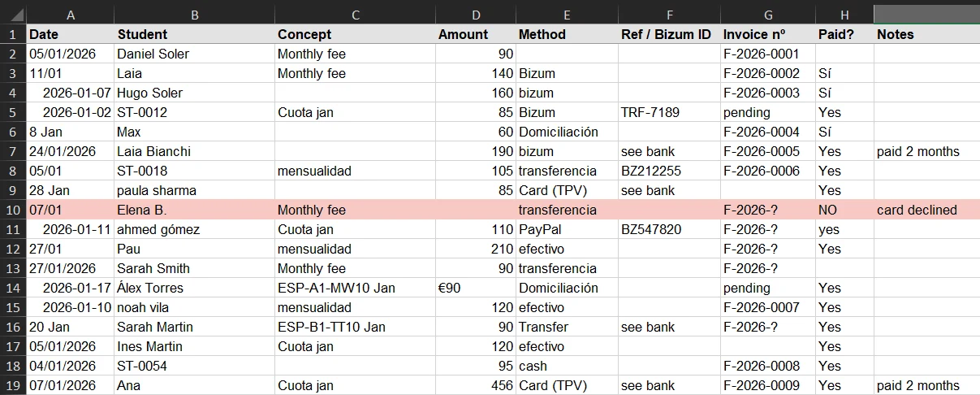Select column A header
Screen dimensions: 980x395
coord(71,15)
